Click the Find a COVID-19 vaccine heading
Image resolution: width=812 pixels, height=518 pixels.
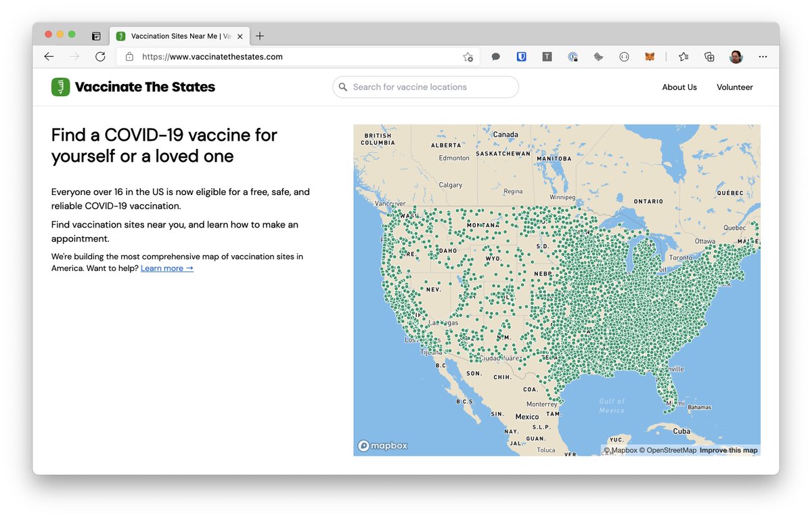click(164, 145)
